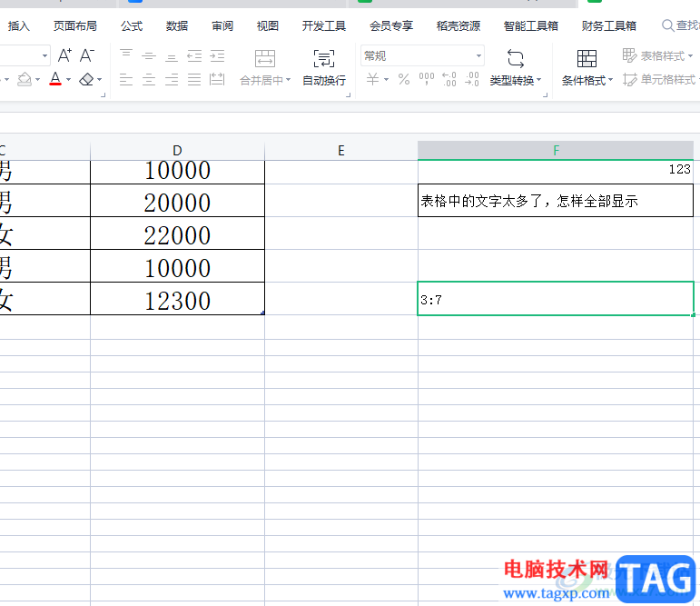Image resolution: width=700 pixels, height=606 pixels.
Task: Toggle 自动换行 wrap text
Action: (x=324, y=67)
